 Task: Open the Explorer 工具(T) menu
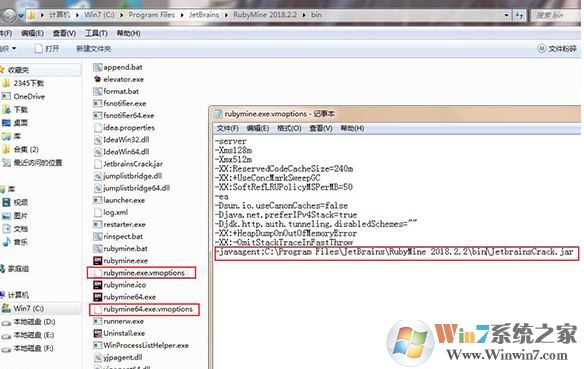(96, 34)
